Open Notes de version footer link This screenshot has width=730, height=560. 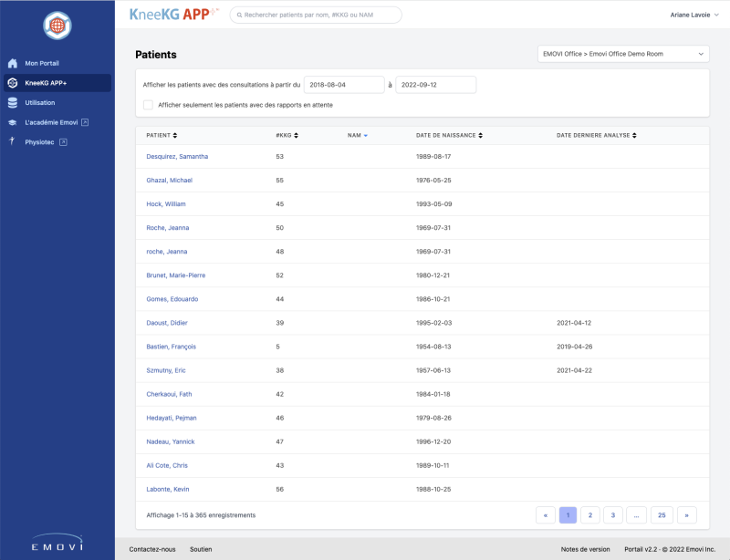click(x=585, y=549)
